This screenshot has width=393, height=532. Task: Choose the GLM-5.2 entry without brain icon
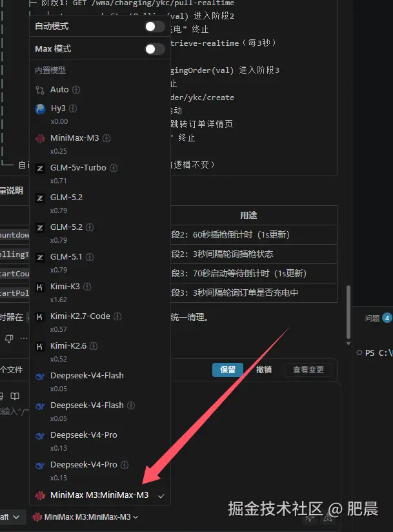tap(100, 203)
